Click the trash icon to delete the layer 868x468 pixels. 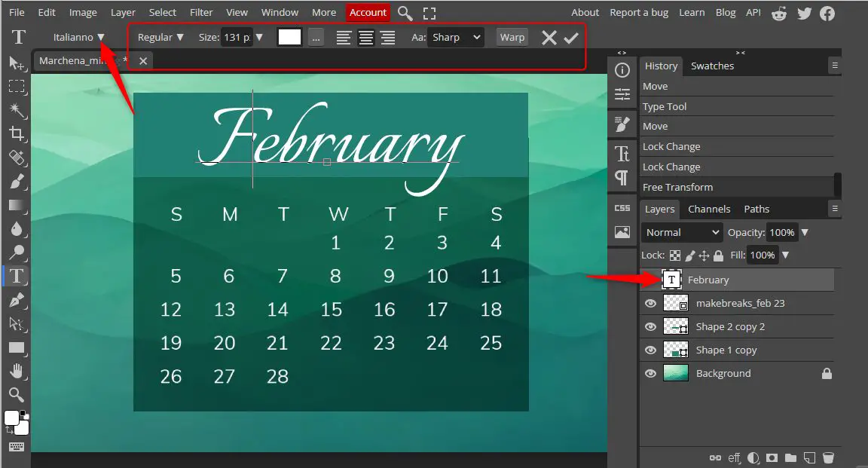829,457
